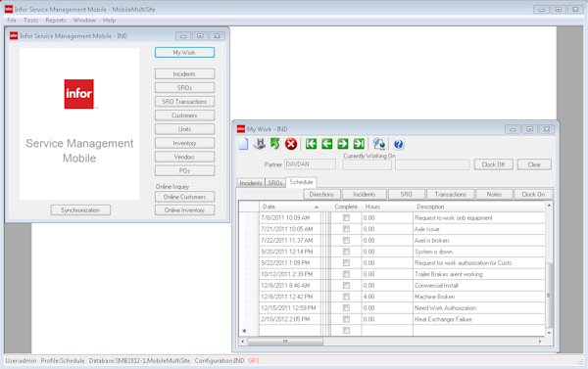This screenshot has width=588, height=369.
Task: Go to previous record with green left arrow
Action: pos(327,144)
